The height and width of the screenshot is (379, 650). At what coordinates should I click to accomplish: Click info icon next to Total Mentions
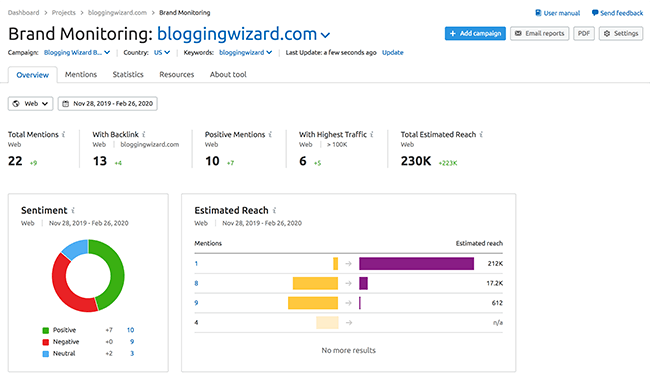coord(64,134)
